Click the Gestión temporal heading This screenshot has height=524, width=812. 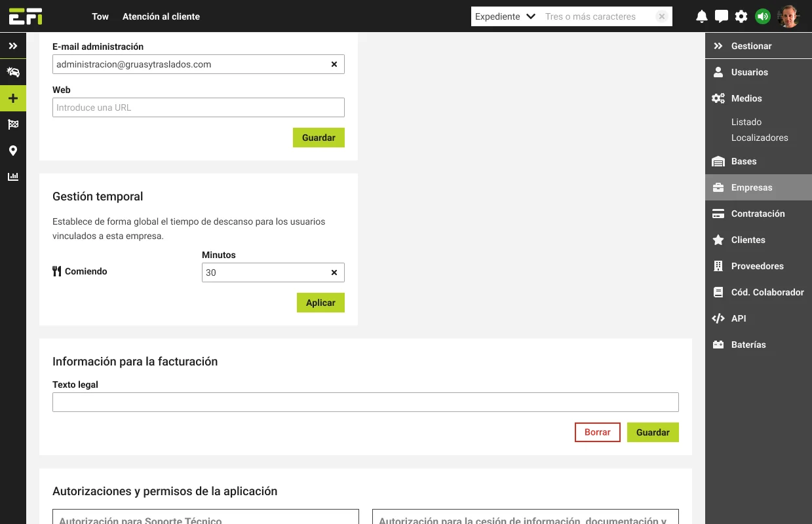98,196
